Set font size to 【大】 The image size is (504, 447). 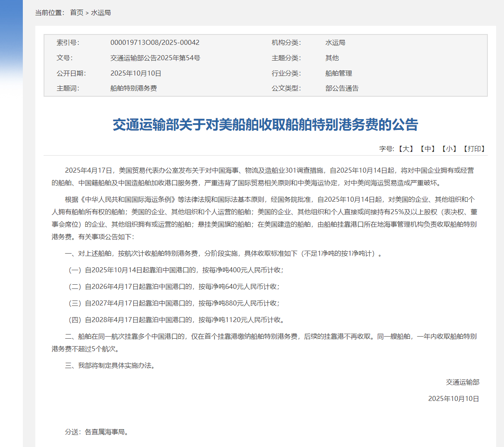[x=406, y=149]
